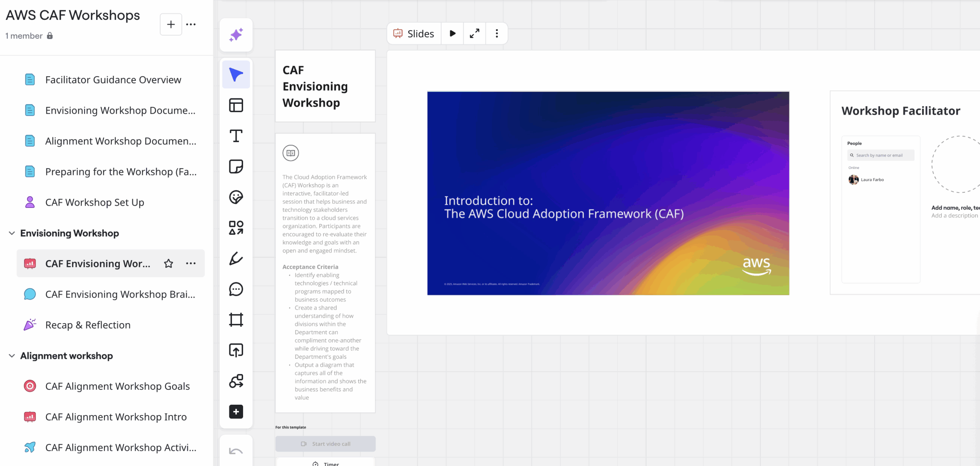Select the frame tool
Screen dimensions: 980x466
[x=236, y=320]
